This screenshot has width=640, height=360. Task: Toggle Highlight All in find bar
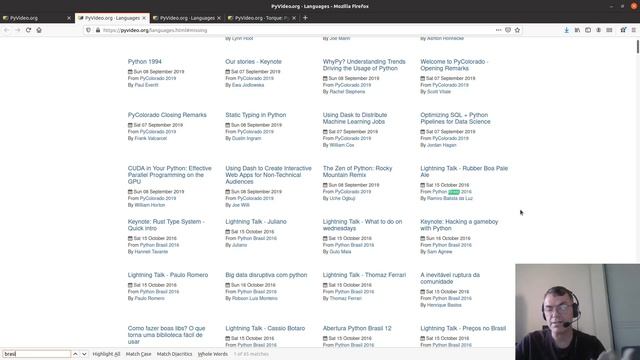click(106, 354)
